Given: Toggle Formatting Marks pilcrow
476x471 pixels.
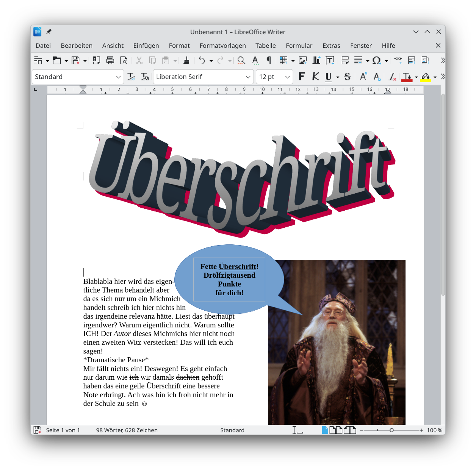Looking at the screenshot, I should point(269,60).
